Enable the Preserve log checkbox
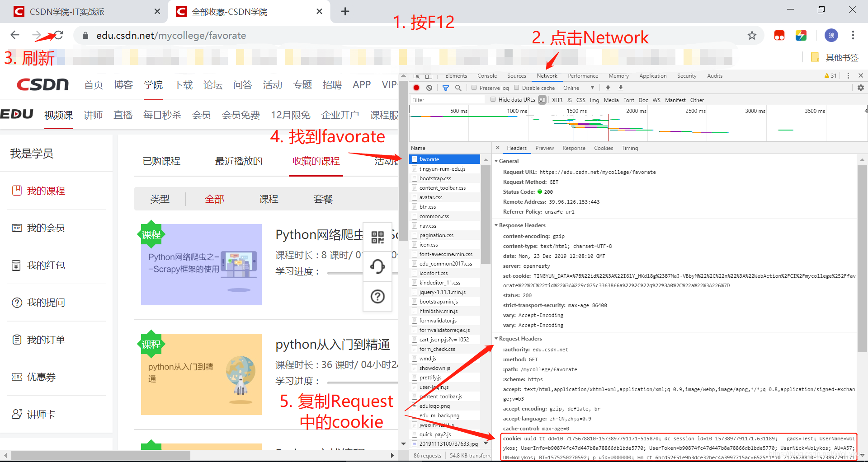 pyautogui.click(x=474, y=88)
